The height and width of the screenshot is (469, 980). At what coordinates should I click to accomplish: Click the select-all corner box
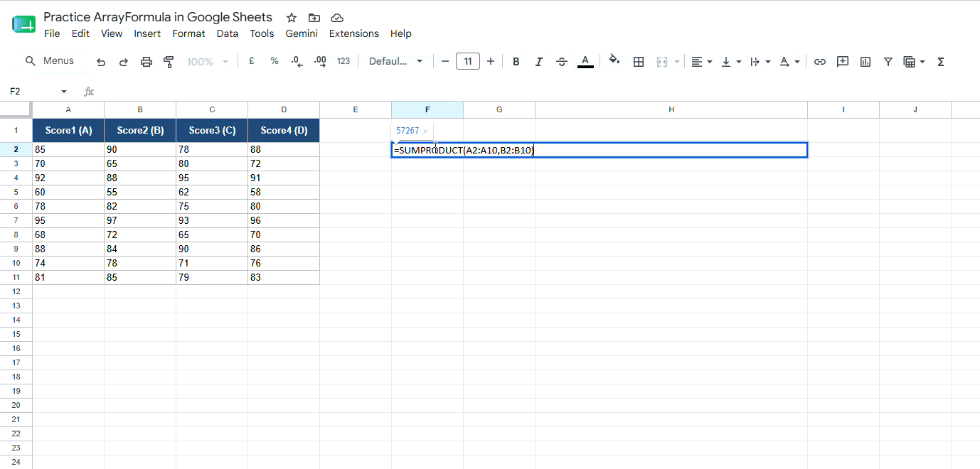pos(16,109)
